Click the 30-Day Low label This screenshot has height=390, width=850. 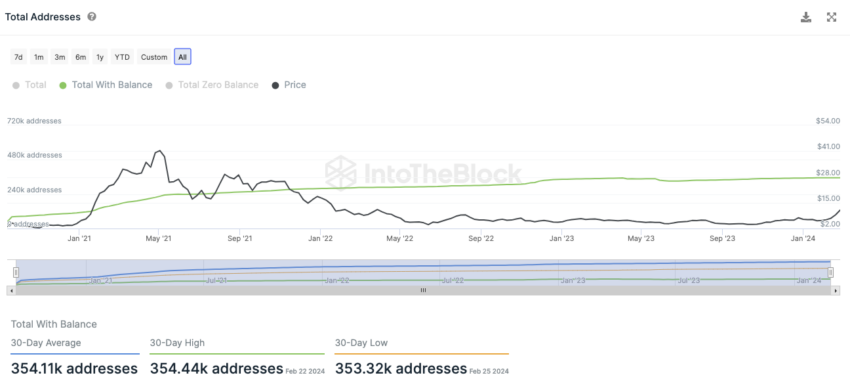tap(361, 343)
